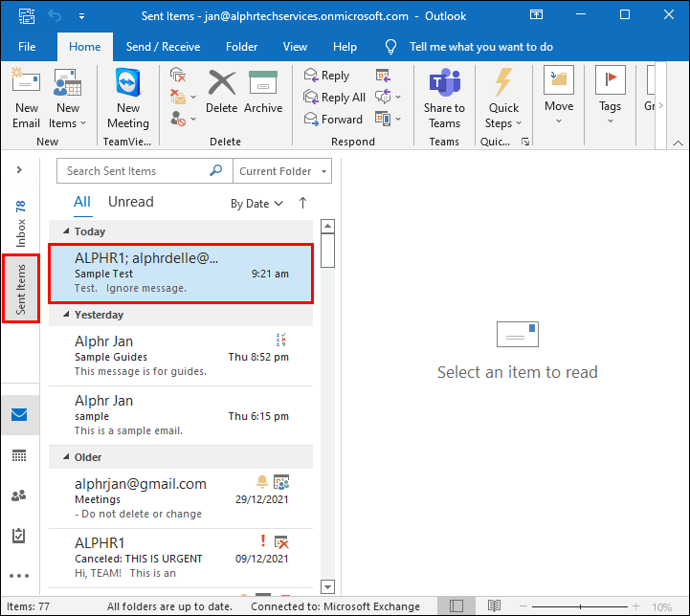Click the Send/Receive All Folders quick access icon
The height and width of the screenshot is (616, 690).
click(27, 16)
